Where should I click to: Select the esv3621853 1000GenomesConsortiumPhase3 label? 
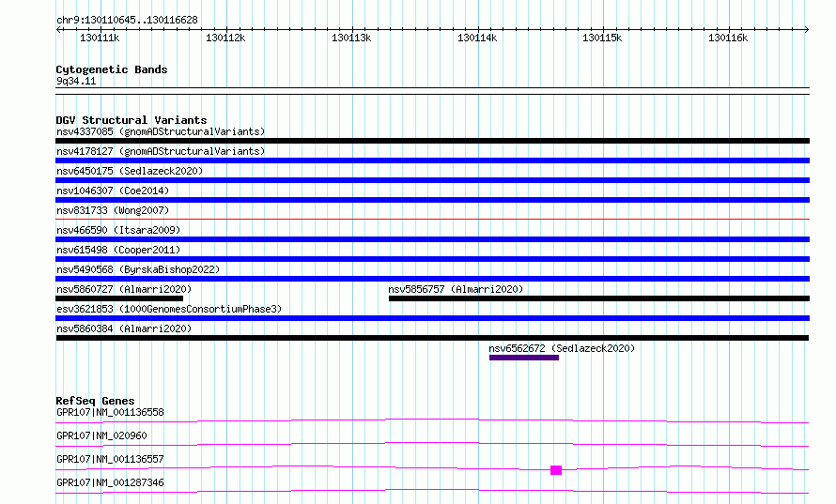coord(169,309)
